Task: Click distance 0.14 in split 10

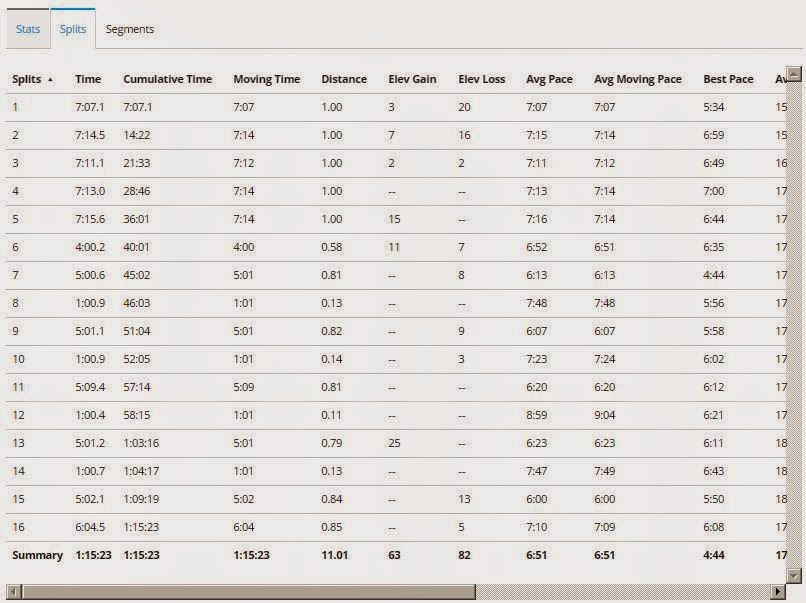Action: pos(332,359)
